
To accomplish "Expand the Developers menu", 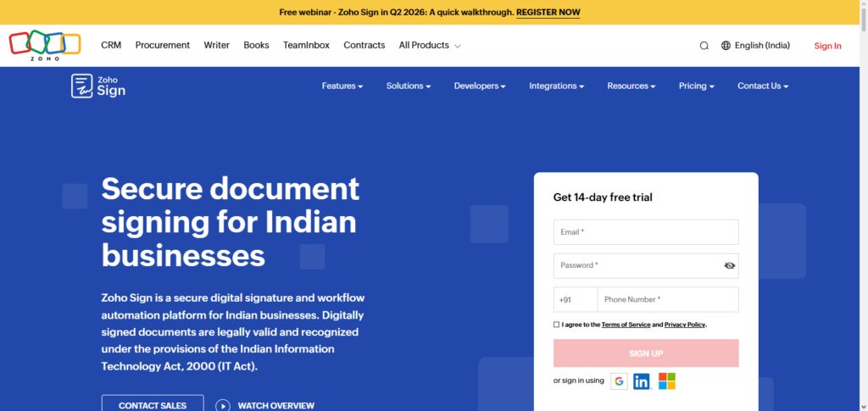I will [480, 86].
